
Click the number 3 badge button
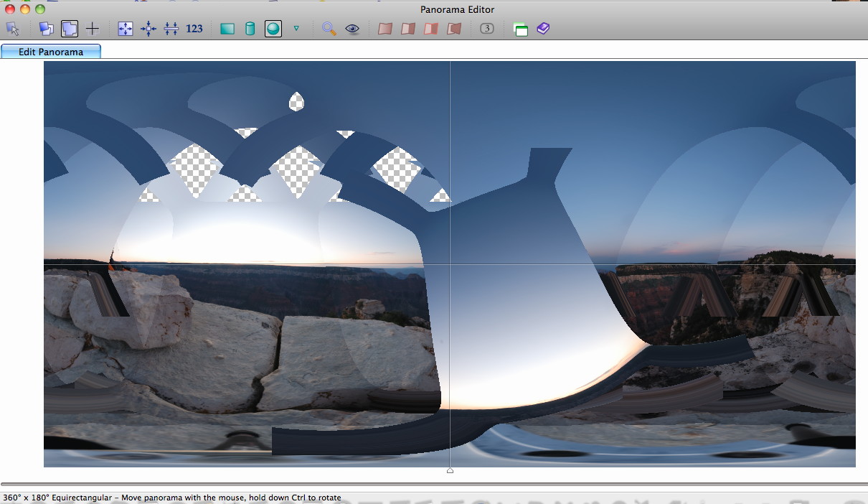(487, 29)
